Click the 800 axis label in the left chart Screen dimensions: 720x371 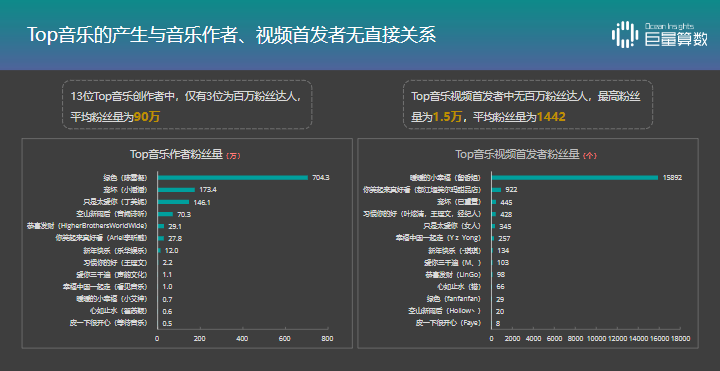pyautogui.click(x=327, y=338)
